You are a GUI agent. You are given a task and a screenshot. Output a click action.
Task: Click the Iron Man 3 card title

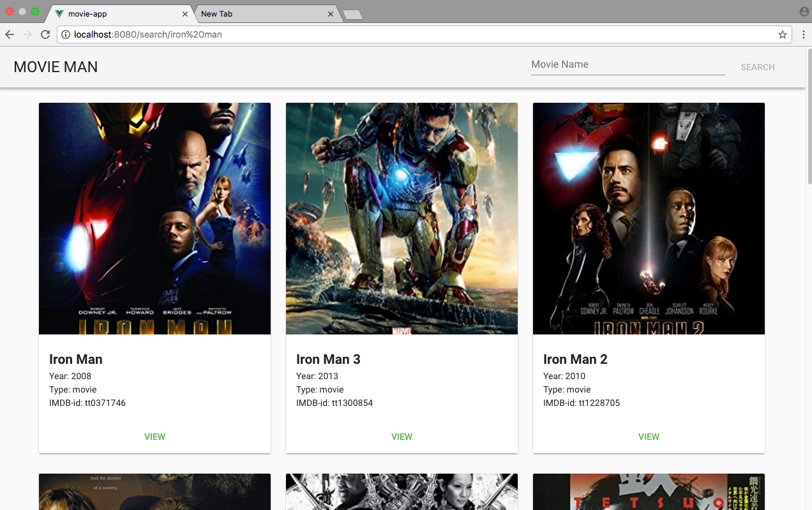328,359
